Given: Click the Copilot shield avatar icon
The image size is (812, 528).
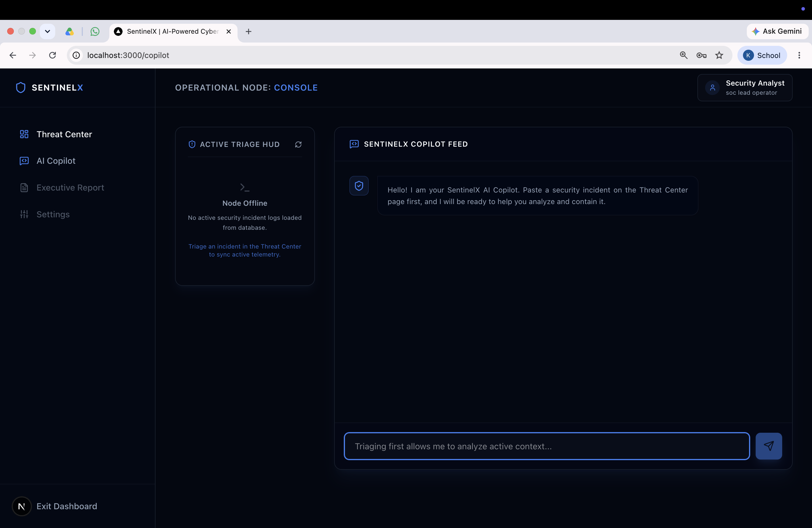Looking at the screenshot, I should pos(359,186).
